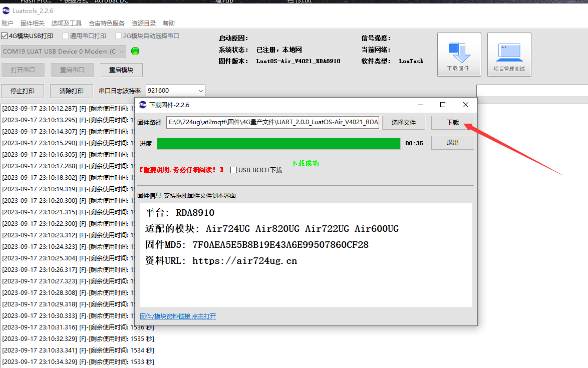Open the 资源目录 menu
Screen dimensions: 588x368
[144, 23]
